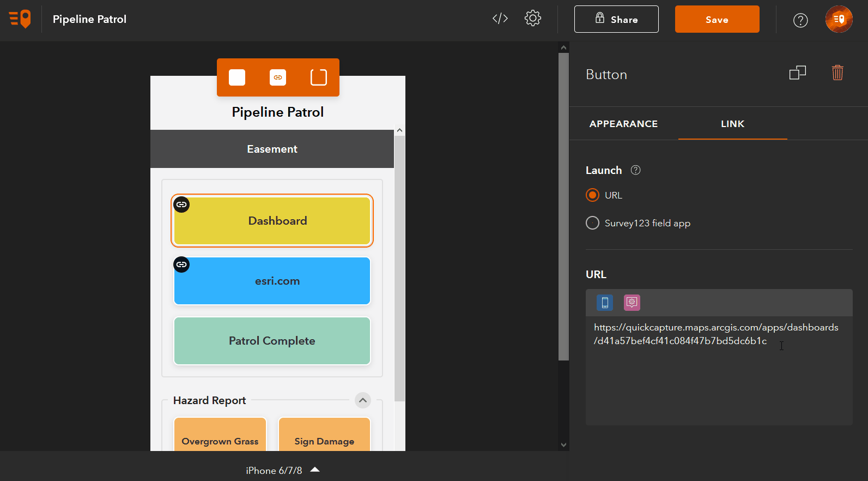The image size is (868, 481).
Task: Select the Overgrown Grass button
Action: coord(220,435)
